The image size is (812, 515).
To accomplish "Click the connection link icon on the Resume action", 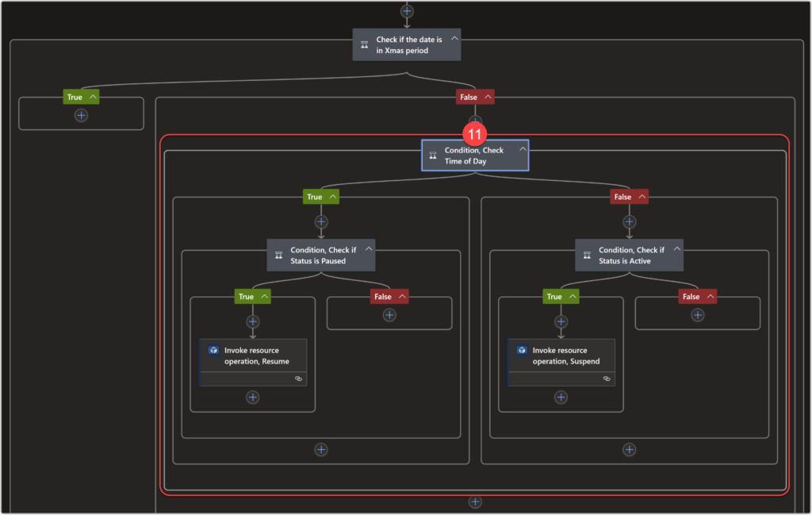I will tap(299, 379).
